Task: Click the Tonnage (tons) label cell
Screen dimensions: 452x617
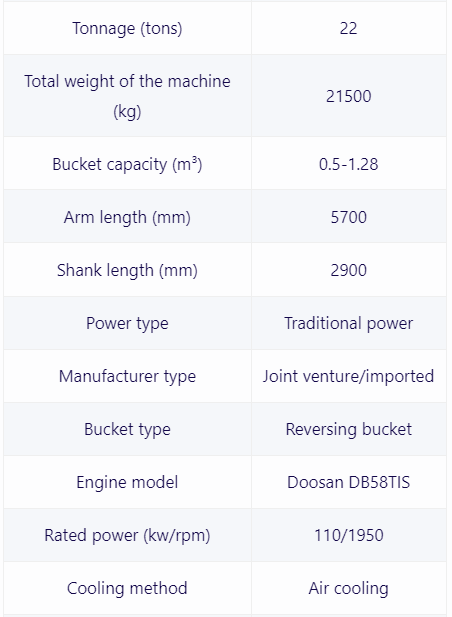Action: pyautogui.click(x=127, y=28)
